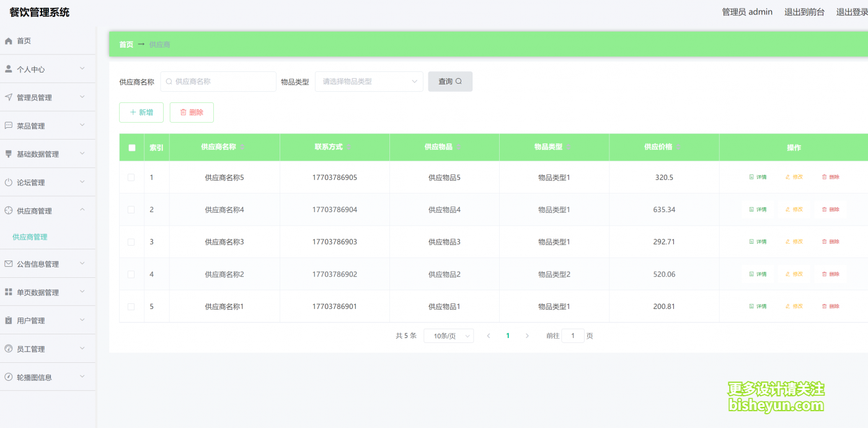
Task: Click the paper-plane icon for 管理员管理
Action: [9, 97]
